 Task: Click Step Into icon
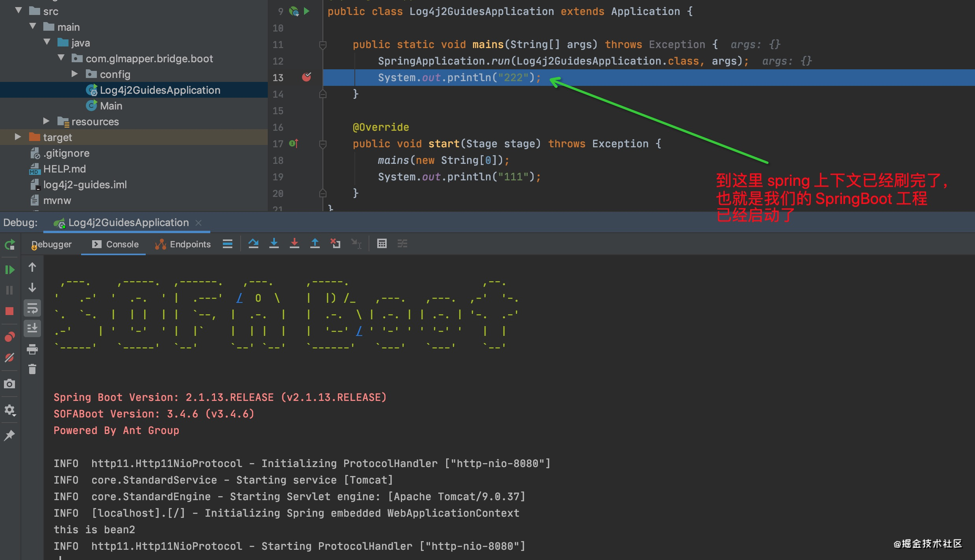coord(274,244)
